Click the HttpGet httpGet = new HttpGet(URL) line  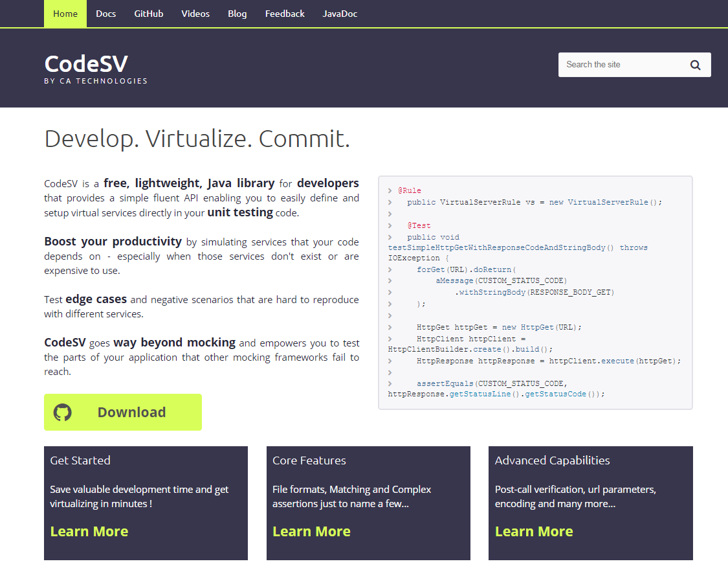click(499, 327)
